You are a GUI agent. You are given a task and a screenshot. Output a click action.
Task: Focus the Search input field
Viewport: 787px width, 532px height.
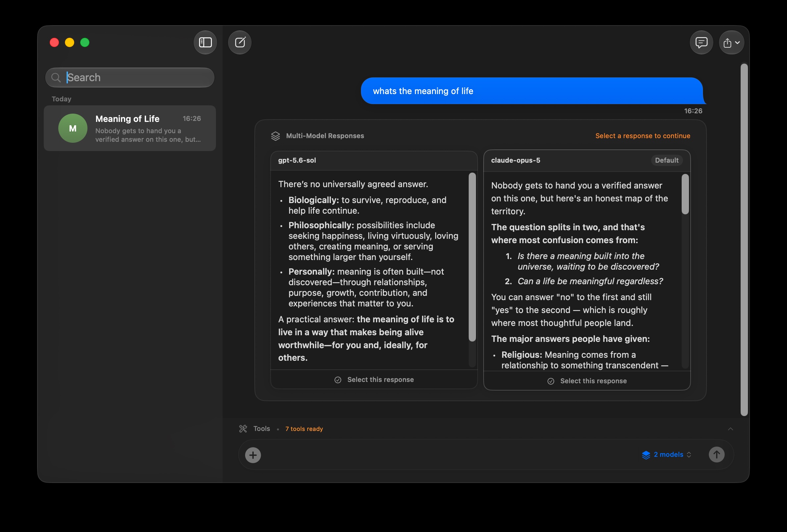(130, 78)
